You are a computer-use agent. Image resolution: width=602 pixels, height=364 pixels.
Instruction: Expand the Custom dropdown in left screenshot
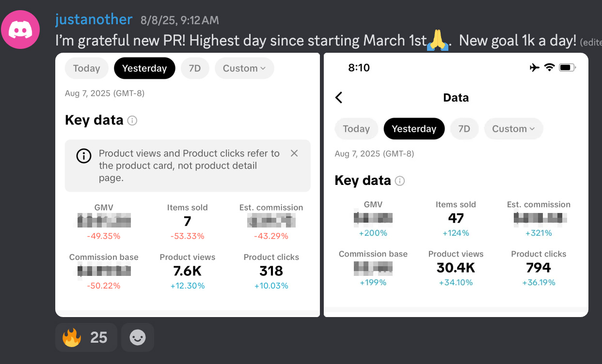(244, 68)
